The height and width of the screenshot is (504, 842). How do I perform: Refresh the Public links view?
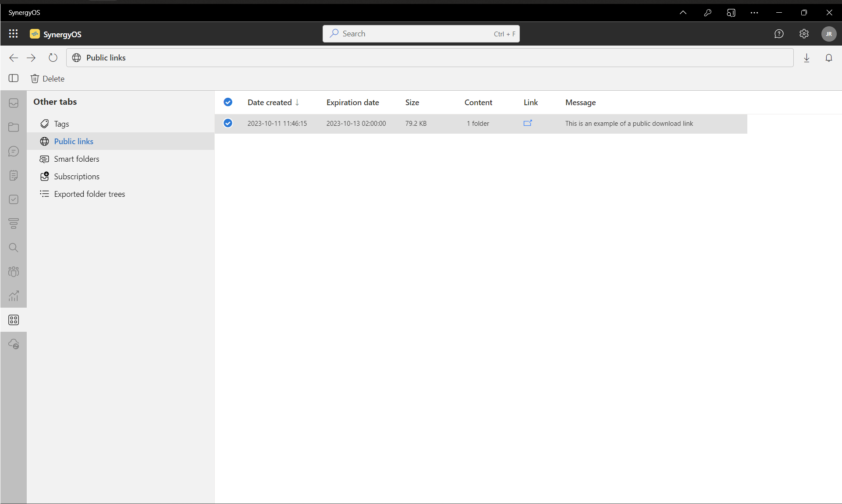point(53,58)
